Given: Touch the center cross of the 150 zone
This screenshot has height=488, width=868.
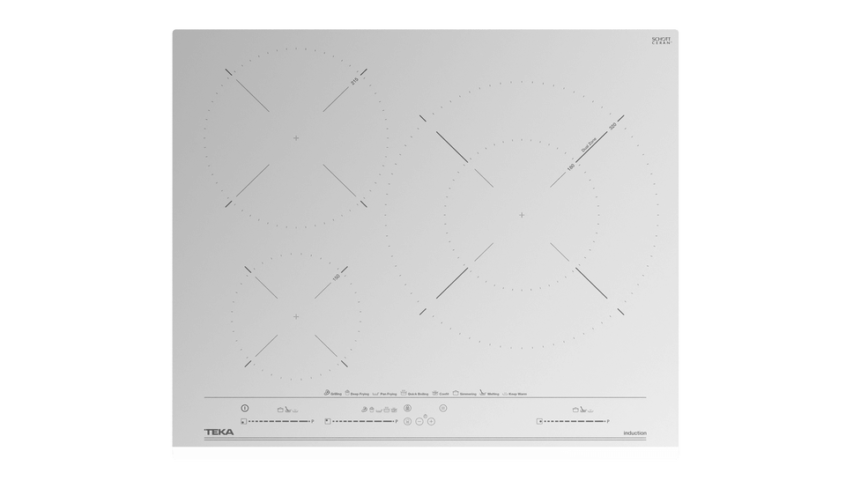Looking at the screenshot, I should point(296,316).
